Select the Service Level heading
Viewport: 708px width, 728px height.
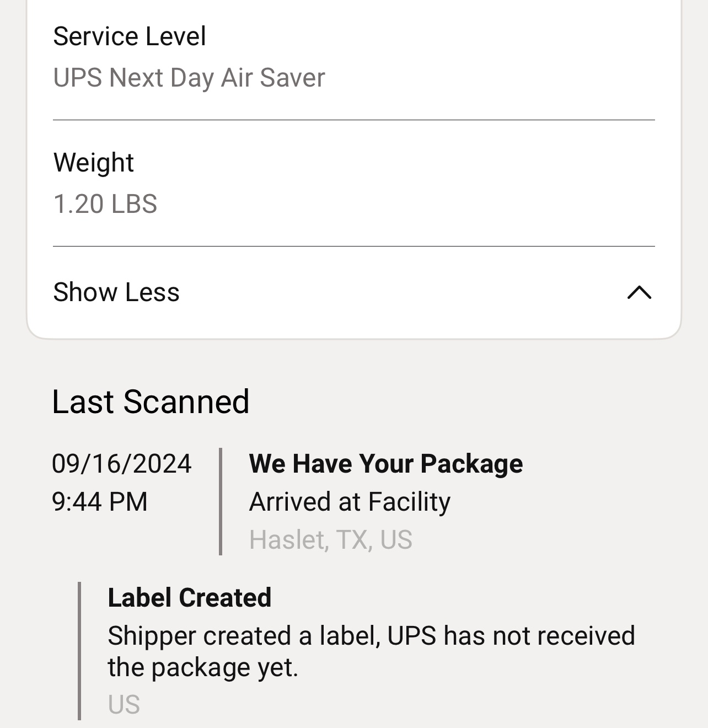click(130, 36)
